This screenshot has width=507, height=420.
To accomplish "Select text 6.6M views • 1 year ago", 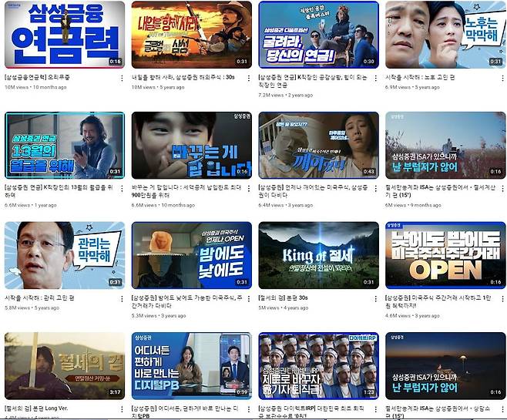I will tap(30, 205).
